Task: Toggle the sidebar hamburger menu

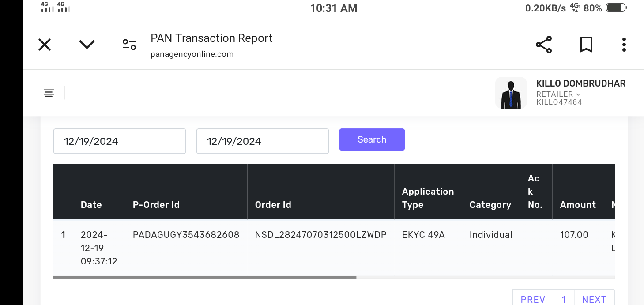Action: click(49, 93)
